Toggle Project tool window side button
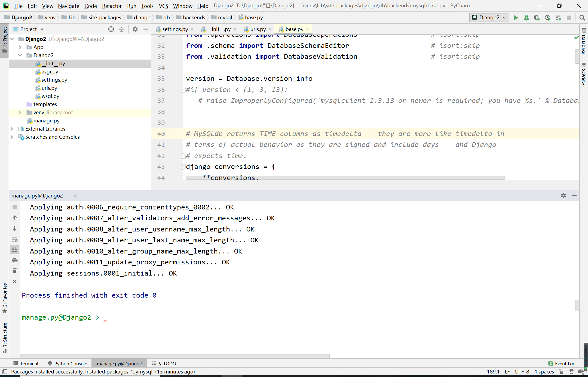This screenshot has height=377, width=588. point(5,40)
